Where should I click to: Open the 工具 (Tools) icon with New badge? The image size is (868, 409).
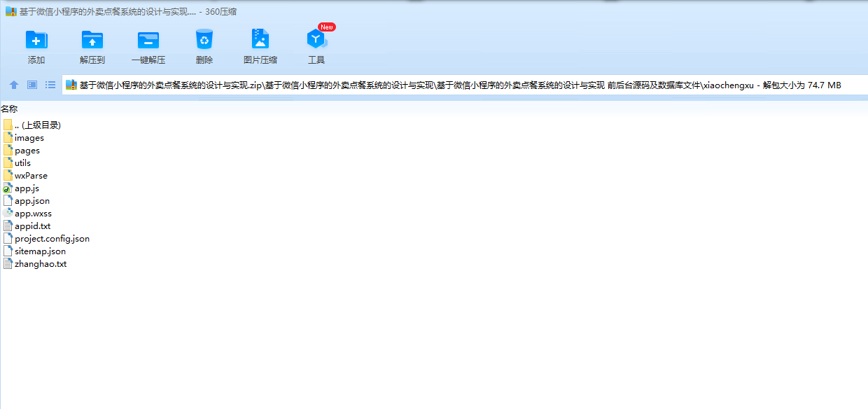(x=317, y=39)
